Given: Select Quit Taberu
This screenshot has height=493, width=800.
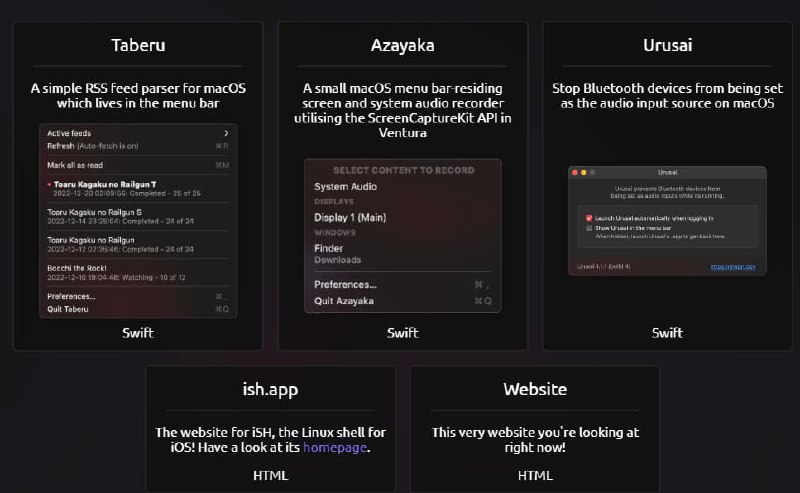Looking at the screenshot, I should [x=68, y=309].
